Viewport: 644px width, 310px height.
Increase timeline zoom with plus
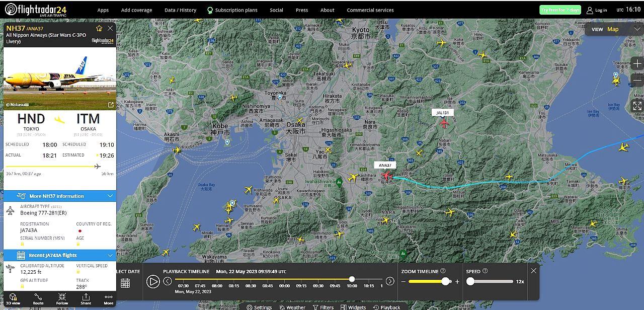click(457, 282)
